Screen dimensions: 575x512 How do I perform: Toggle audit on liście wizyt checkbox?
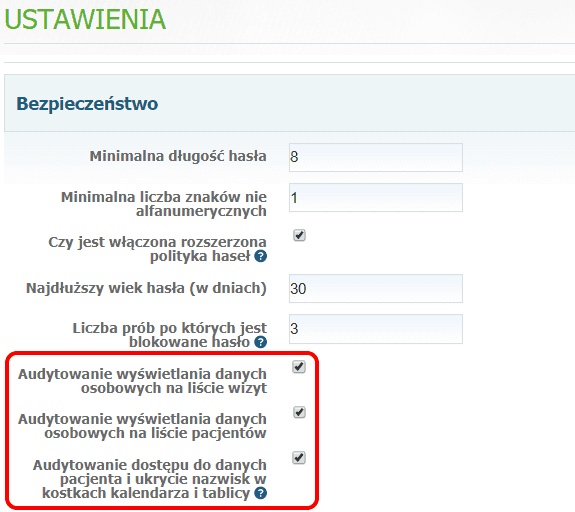(x=299, y=366)
